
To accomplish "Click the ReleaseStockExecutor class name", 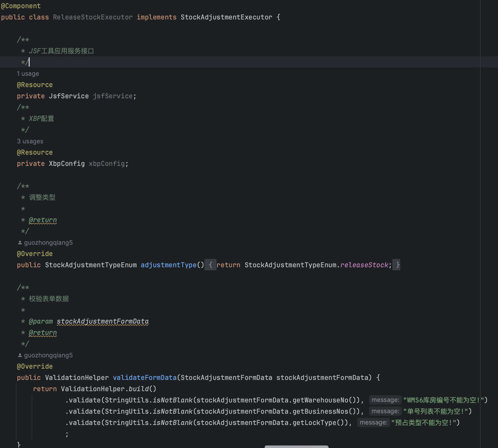I will (93, 17).
